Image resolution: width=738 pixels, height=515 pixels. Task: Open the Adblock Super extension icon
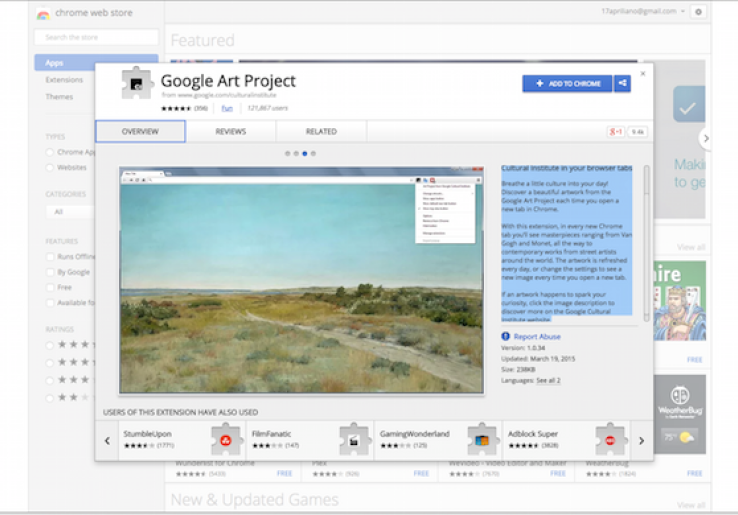pyautogui.click(x=610, y=440)
